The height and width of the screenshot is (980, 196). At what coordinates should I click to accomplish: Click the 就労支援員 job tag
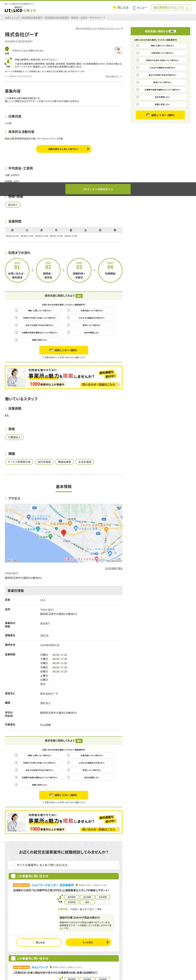tap(44, 462)
